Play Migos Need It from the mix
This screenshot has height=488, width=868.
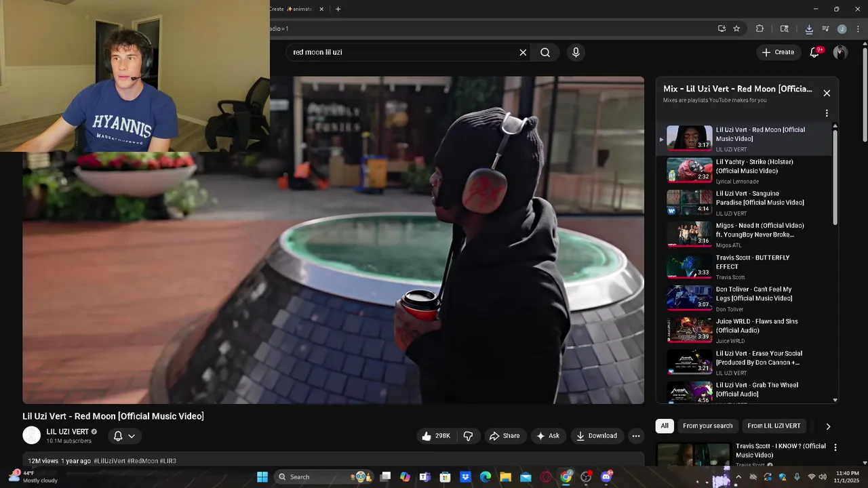click(743, 235)
